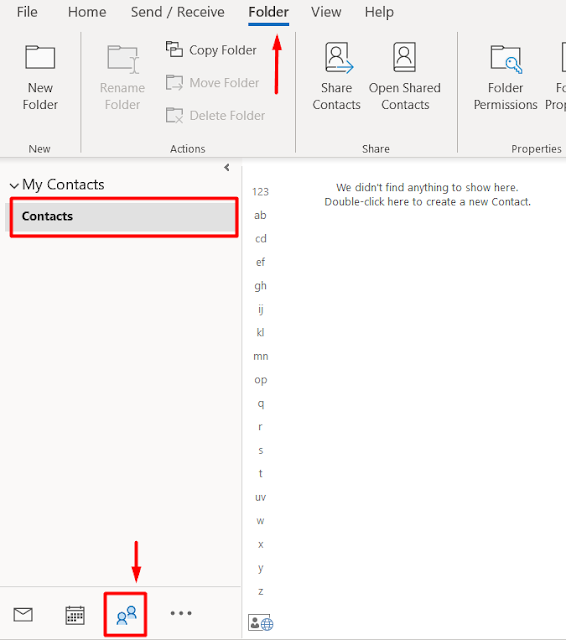Open more navigation options ellipsis
This screenshot has height=640, width=566.
(181, 613)
